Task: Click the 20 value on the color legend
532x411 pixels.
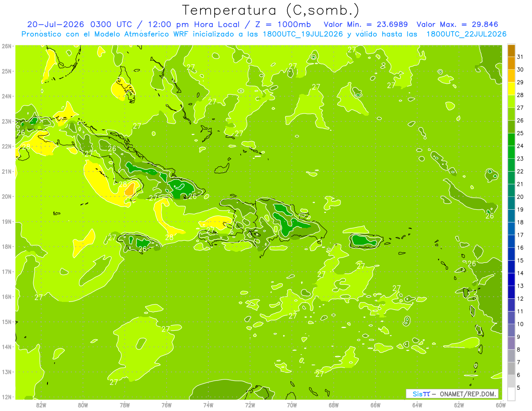Action: pyautogui.click(x=520, y=197)
